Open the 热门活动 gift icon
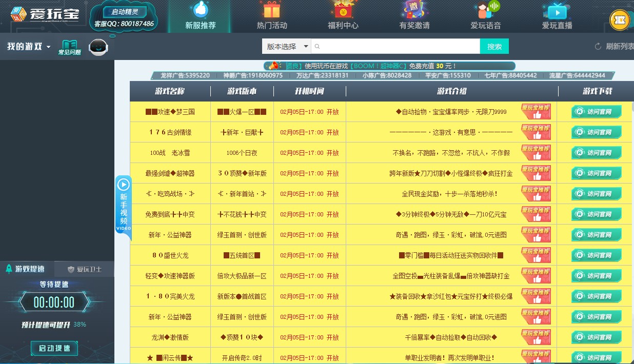 pos(271,11)
